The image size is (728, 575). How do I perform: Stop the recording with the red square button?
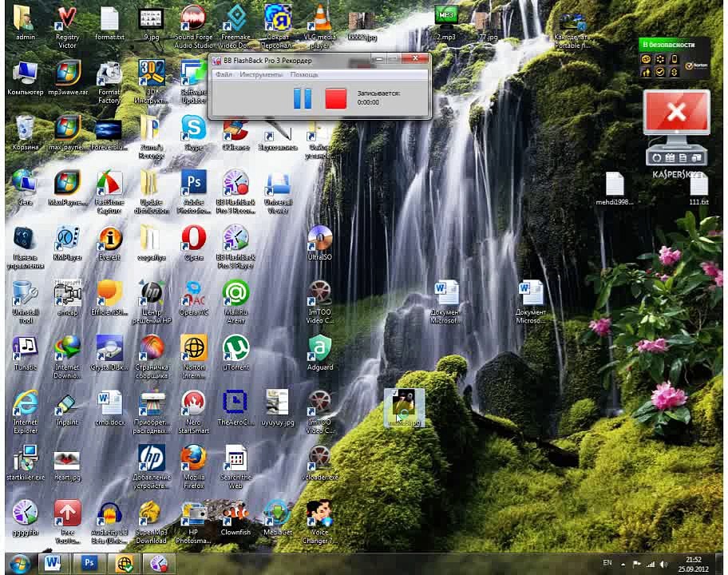point(336,98)
